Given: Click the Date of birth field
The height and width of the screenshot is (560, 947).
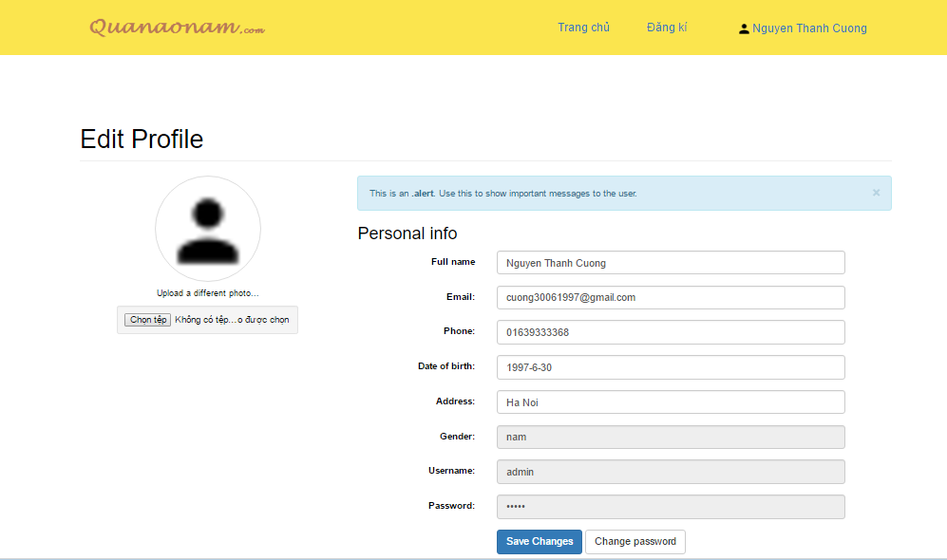Looking at the screenshot, I should (x=670, y=367).
